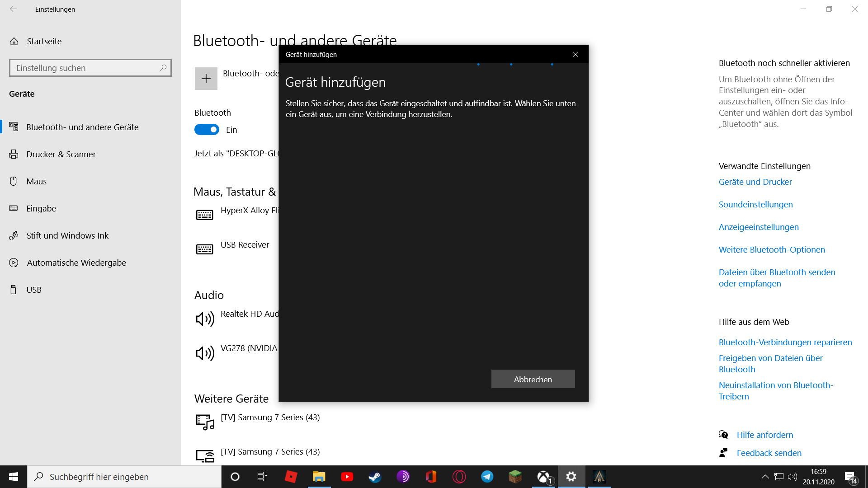Open Task View in taskbar
Screen dimensions: 868x488
pyautogui.click(x=262, y=477)
